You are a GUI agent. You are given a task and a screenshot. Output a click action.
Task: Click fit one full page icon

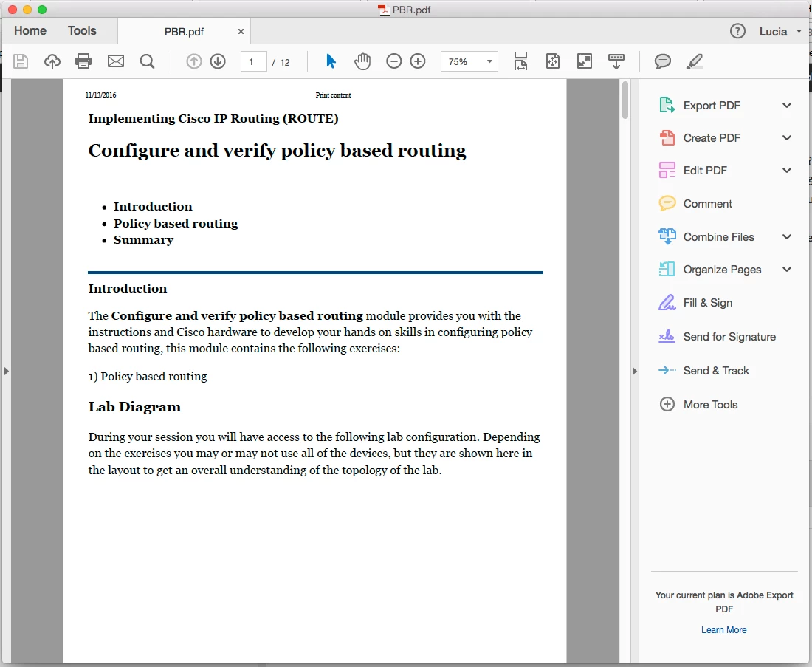coord(553,61)
